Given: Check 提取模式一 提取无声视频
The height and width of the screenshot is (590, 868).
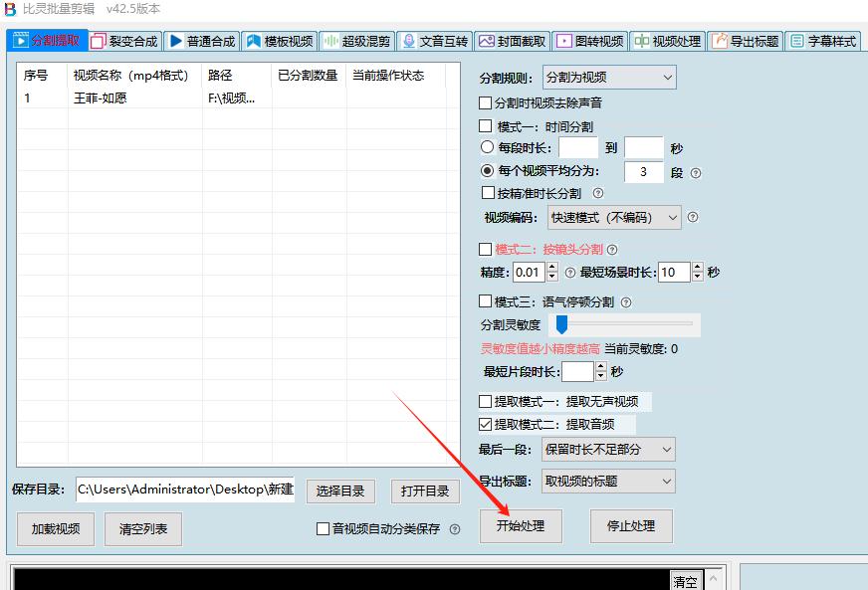Looking at the screenshot, I should [485, 401].
